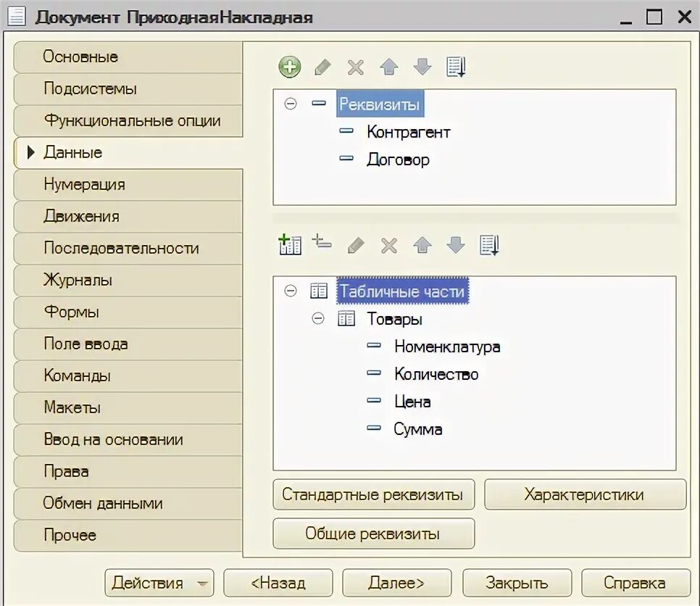The image size is (700, 606).
Task: Collapse the Реквизиты tree node
Action: pyautogui.click(x=291, y=104)
